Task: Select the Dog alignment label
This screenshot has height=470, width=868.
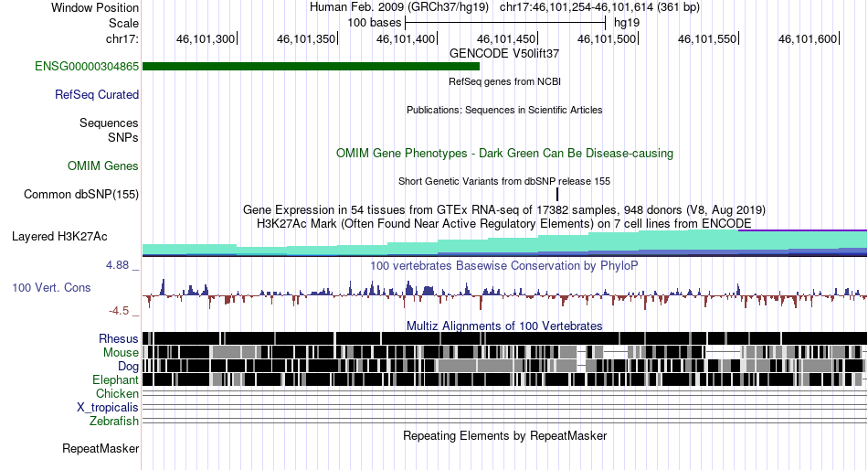Action: [128, 367]
